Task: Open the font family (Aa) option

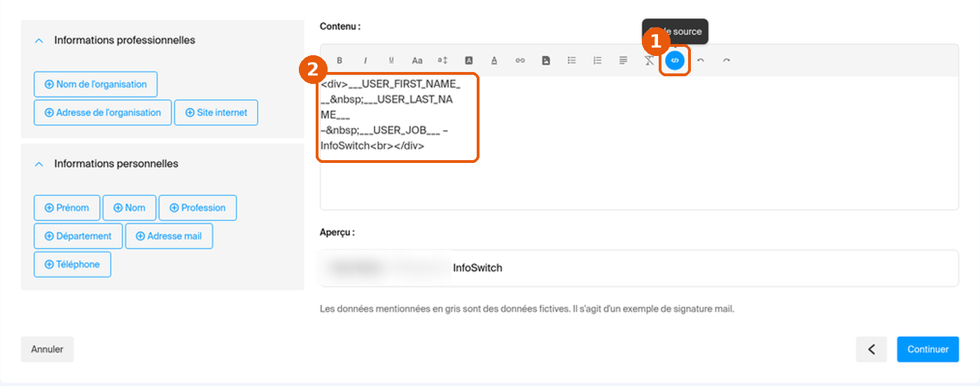Action: pyautogui.click(x=417, y=61)
